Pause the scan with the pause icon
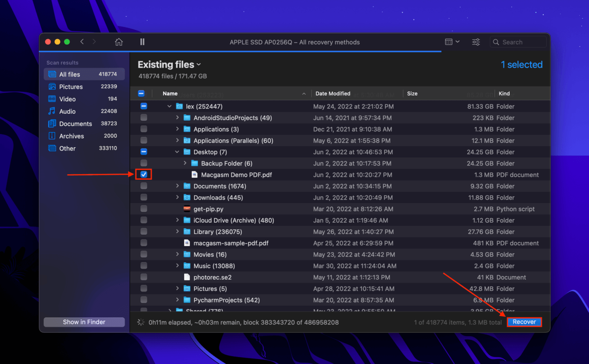The height and width of the screenshot is (364, 589). 142,42
